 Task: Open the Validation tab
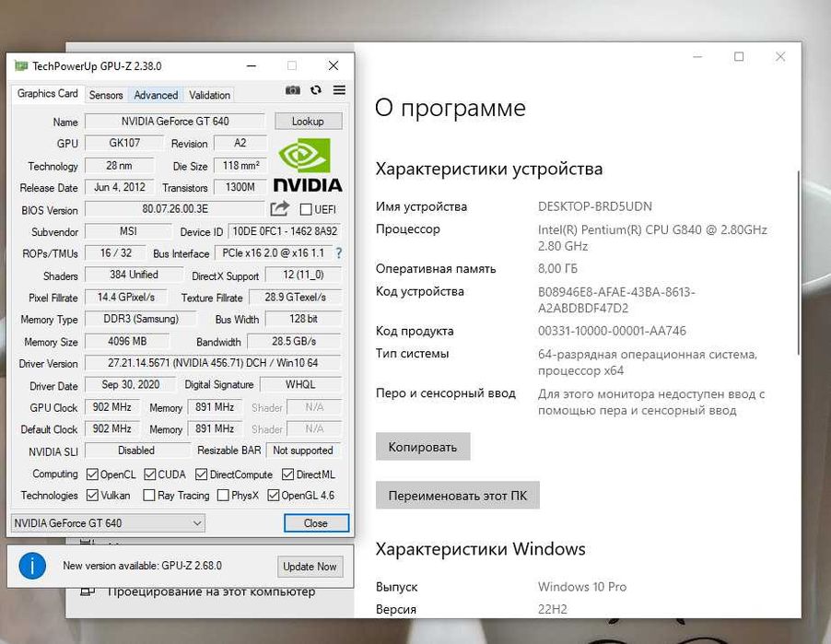pyautogui.click(x=209, y=95)
